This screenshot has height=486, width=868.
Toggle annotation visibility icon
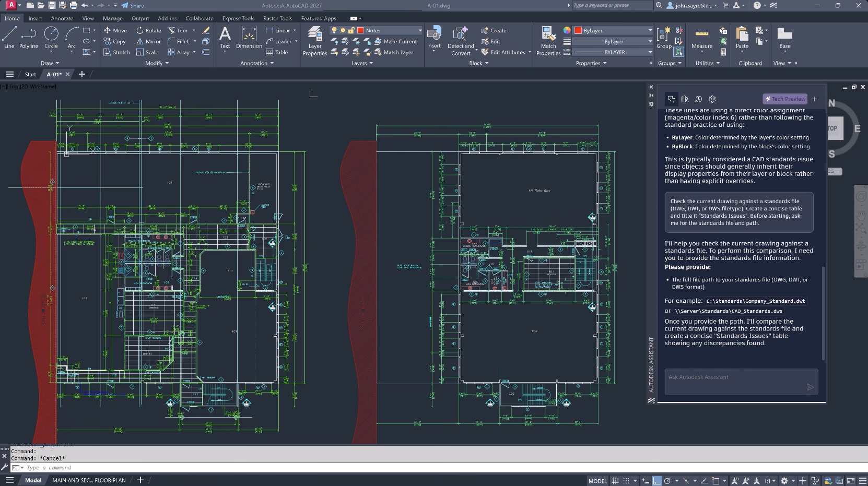tap(735, 481)
